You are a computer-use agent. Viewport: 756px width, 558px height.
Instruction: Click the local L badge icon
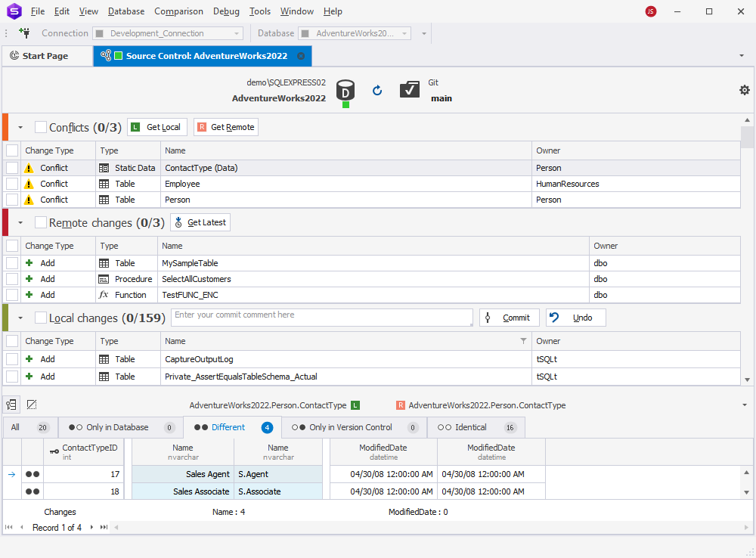pyautogui.click(x=355, y=405)
